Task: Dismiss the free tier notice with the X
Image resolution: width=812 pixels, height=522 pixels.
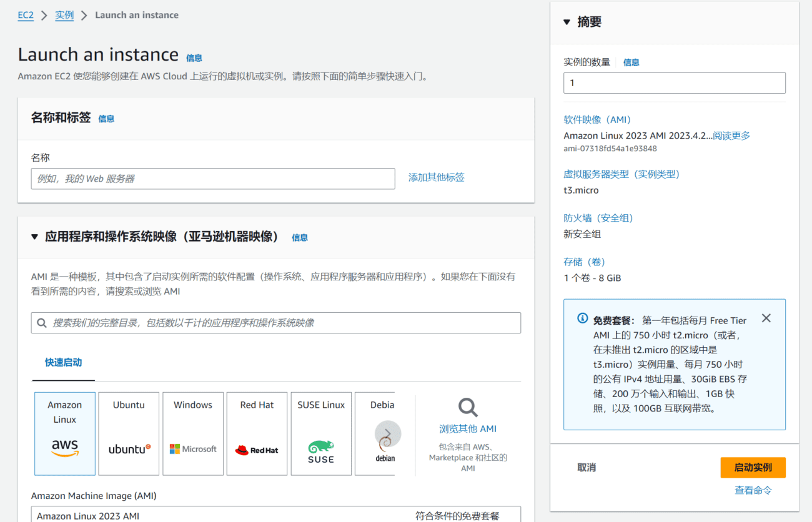Action: pyautogui.click(x=766, y=318)
